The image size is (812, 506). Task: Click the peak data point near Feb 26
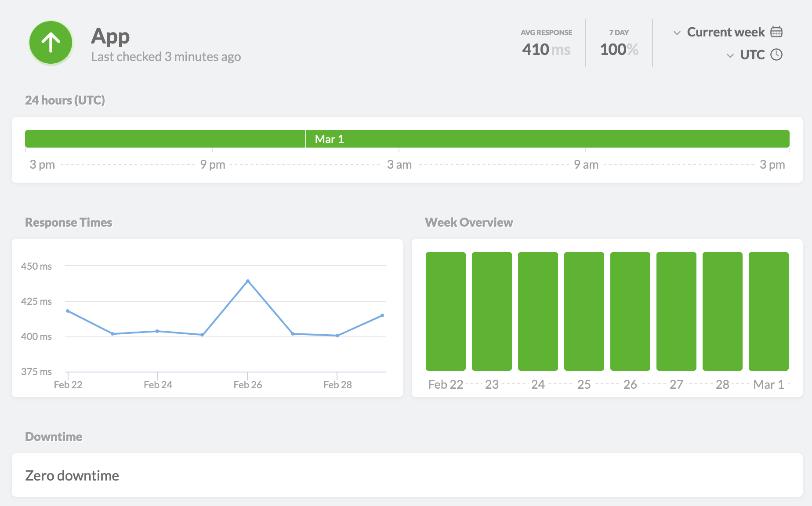pyautogui.click(x=248, y=281)
